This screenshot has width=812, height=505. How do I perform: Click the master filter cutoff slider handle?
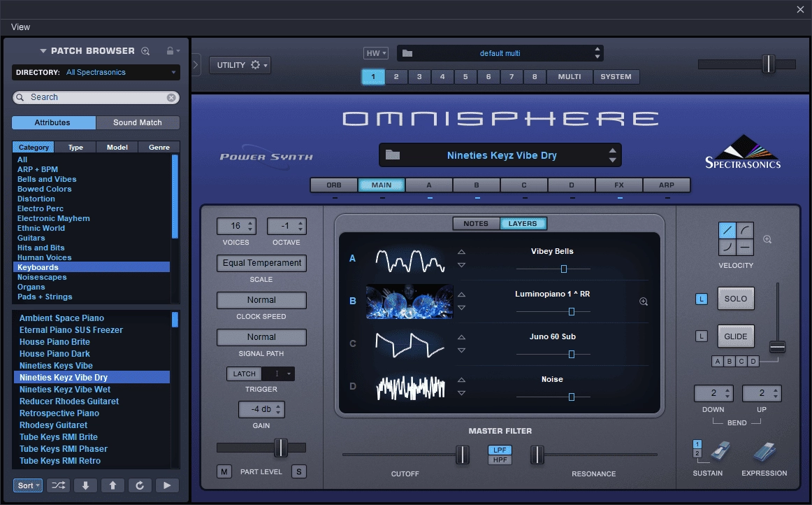point(463,455)
